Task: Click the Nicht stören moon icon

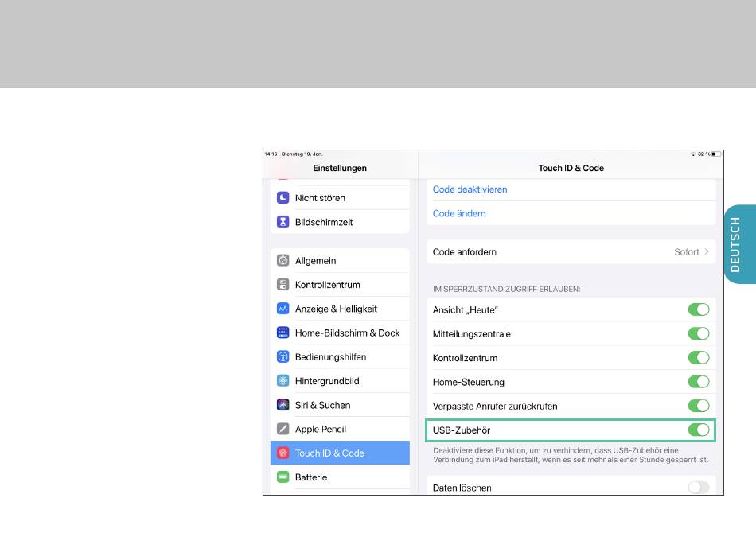Action: click(x=283, y=197)
